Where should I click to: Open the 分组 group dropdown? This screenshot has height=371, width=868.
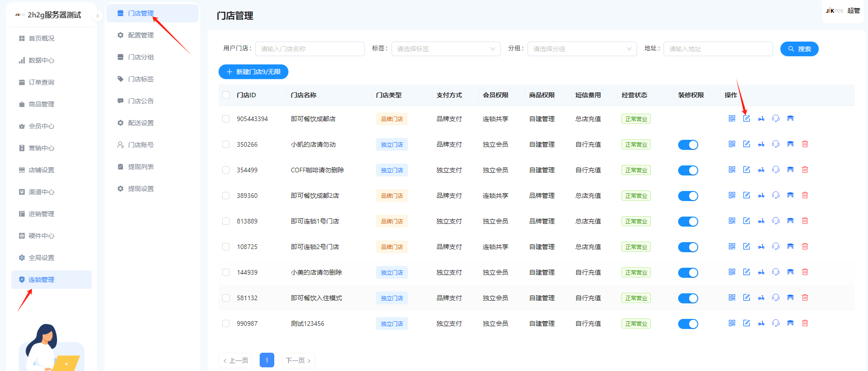coord(582,49)
